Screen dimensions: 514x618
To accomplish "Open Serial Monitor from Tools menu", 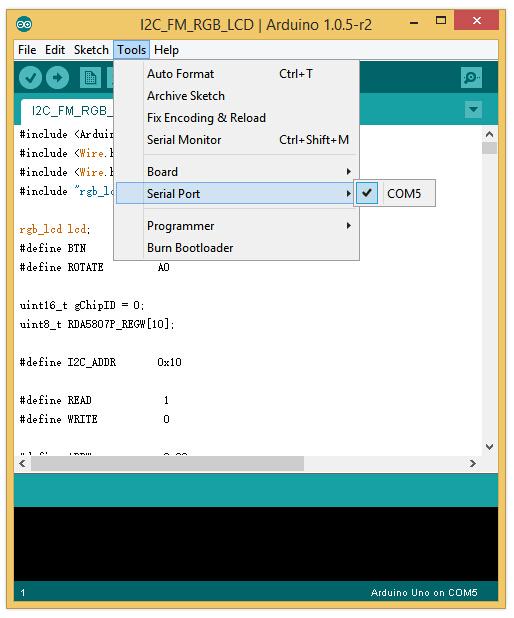I will pyautogui.click(x=237, y=140).
